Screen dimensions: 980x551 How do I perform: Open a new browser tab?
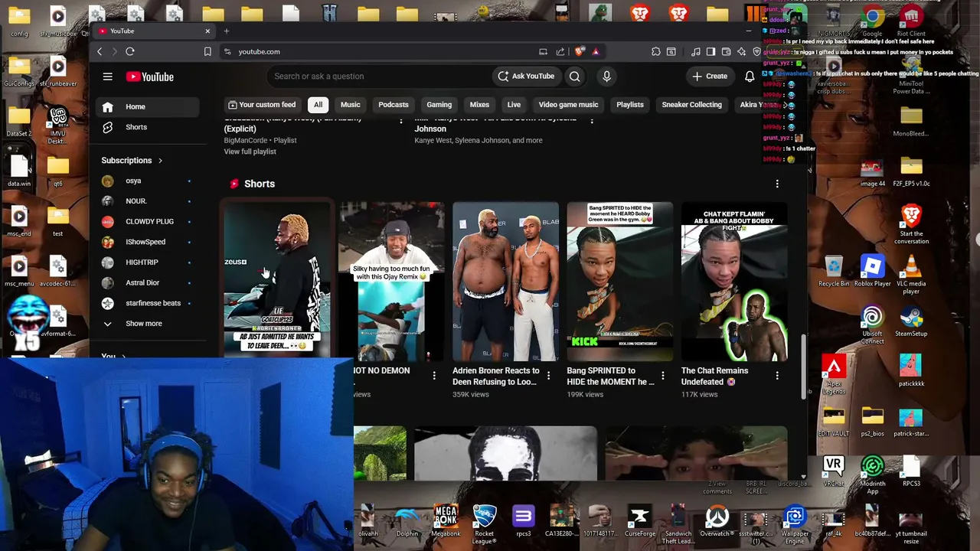[227, 31]
